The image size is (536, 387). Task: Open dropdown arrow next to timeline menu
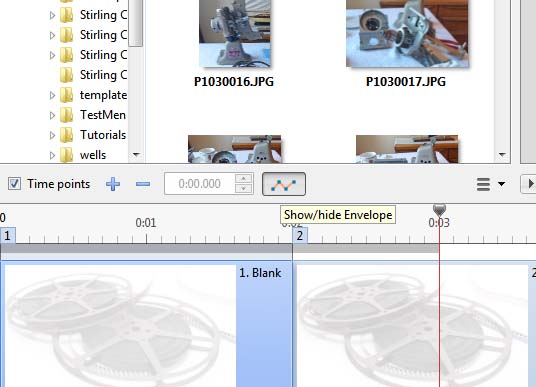[501, 184]
